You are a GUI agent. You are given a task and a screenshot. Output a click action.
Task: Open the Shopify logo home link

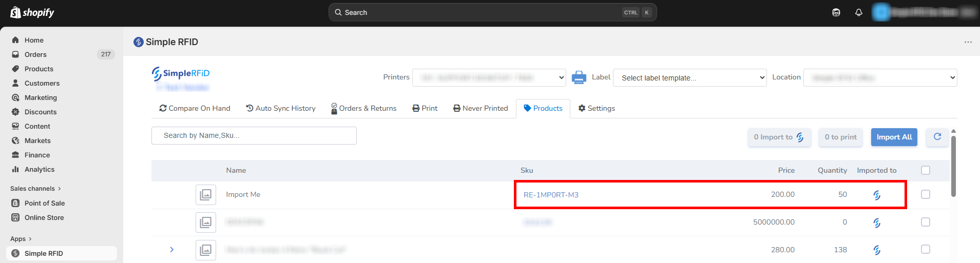click(x=32, y=12)
